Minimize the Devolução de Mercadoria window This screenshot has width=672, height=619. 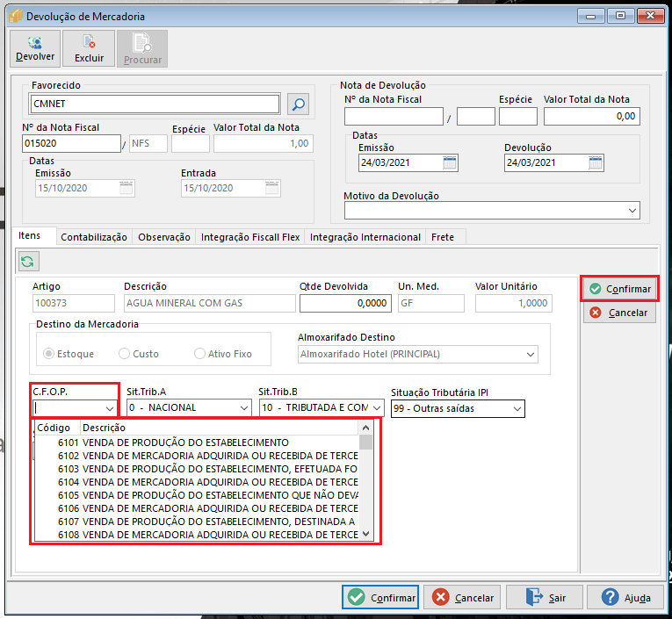click(590, 17)
